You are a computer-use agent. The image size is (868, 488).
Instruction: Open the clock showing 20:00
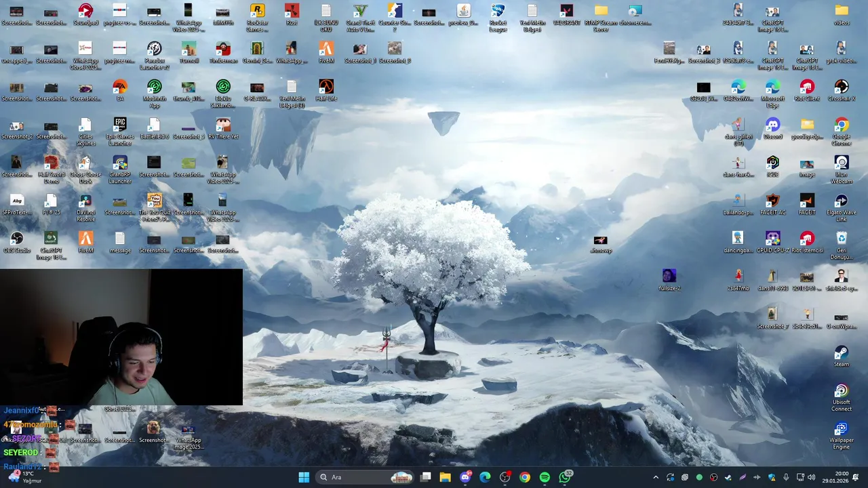(836, 477)
